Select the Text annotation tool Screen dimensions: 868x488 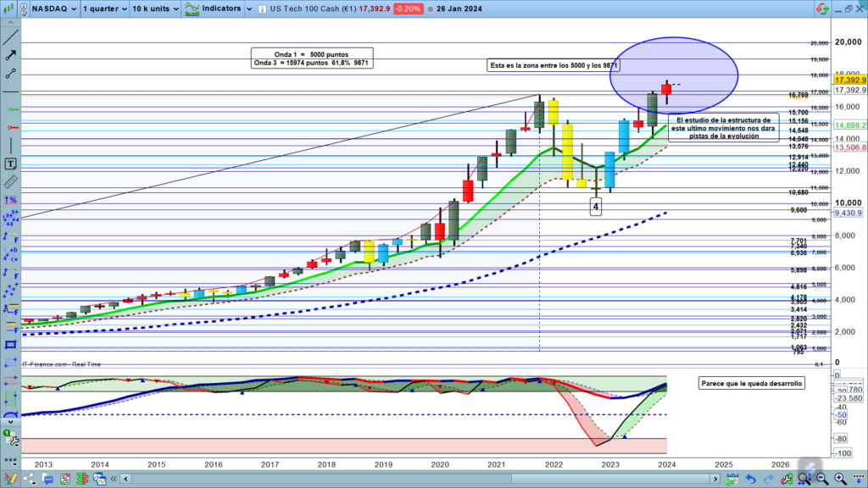coord(10,164)
